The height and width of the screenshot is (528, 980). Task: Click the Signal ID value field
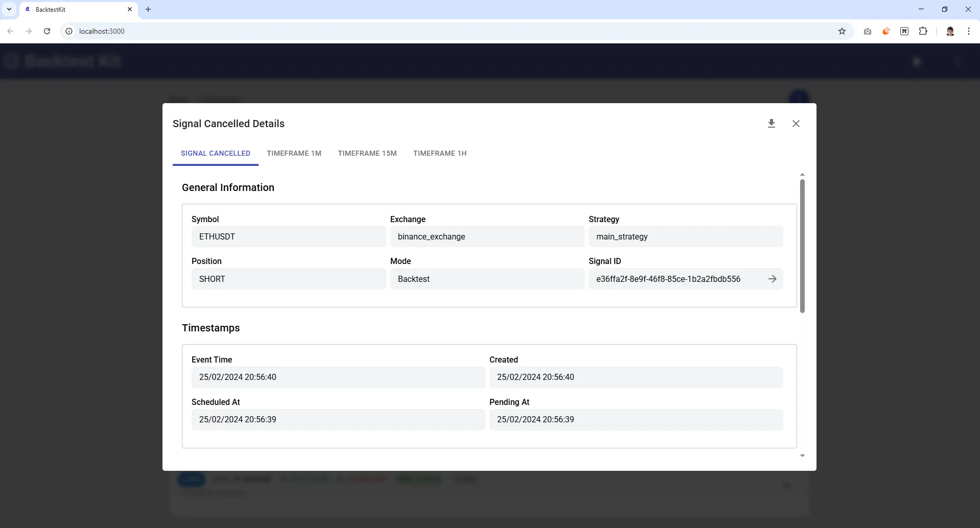[x=686, y=279]
